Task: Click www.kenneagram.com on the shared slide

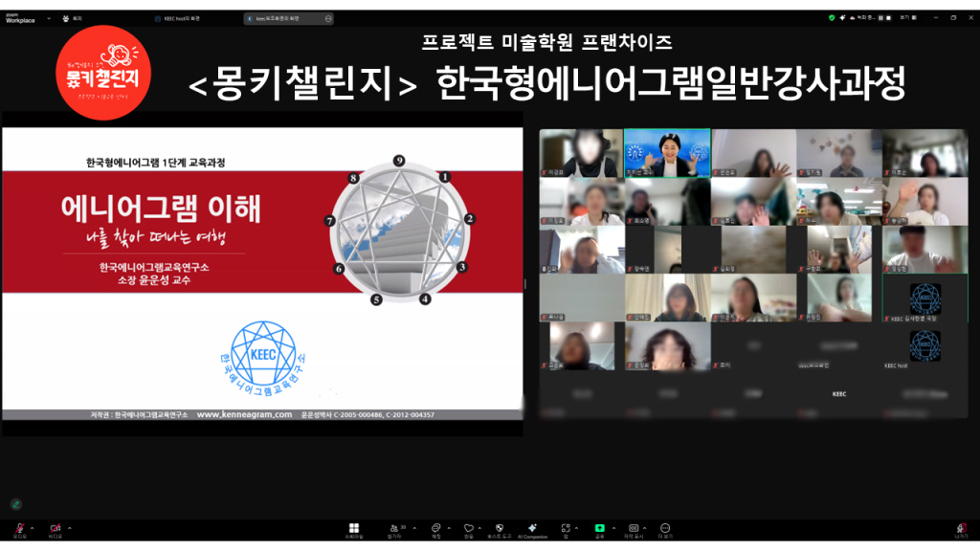Action: click(x=244, y=414)
